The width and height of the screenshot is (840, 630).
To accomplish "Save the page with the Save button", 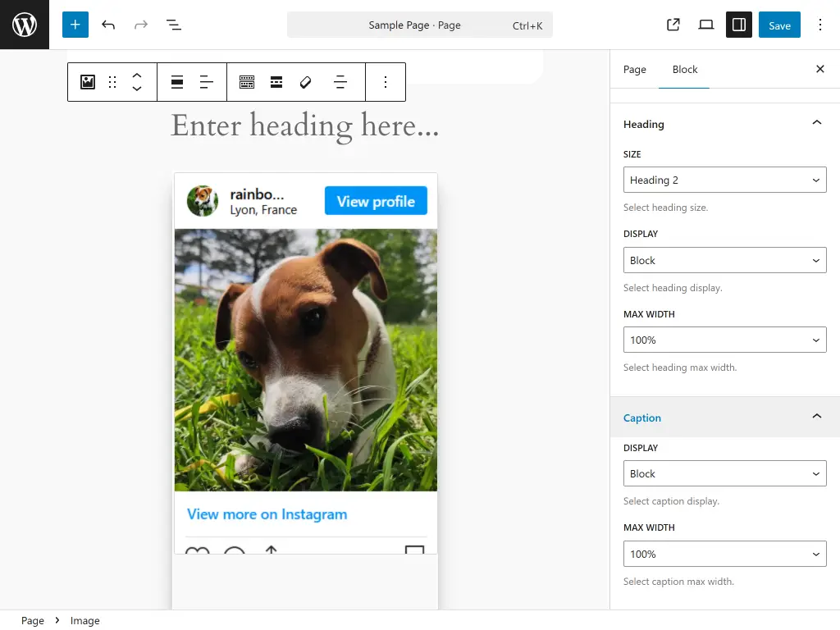I will pos(778,25).
